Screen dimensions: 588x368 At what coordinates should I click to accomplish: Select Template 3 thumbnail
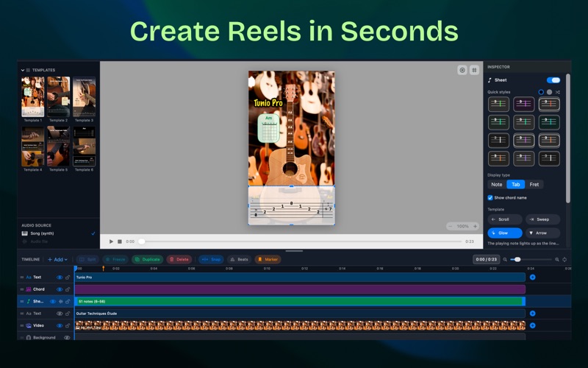click(84, 97)
